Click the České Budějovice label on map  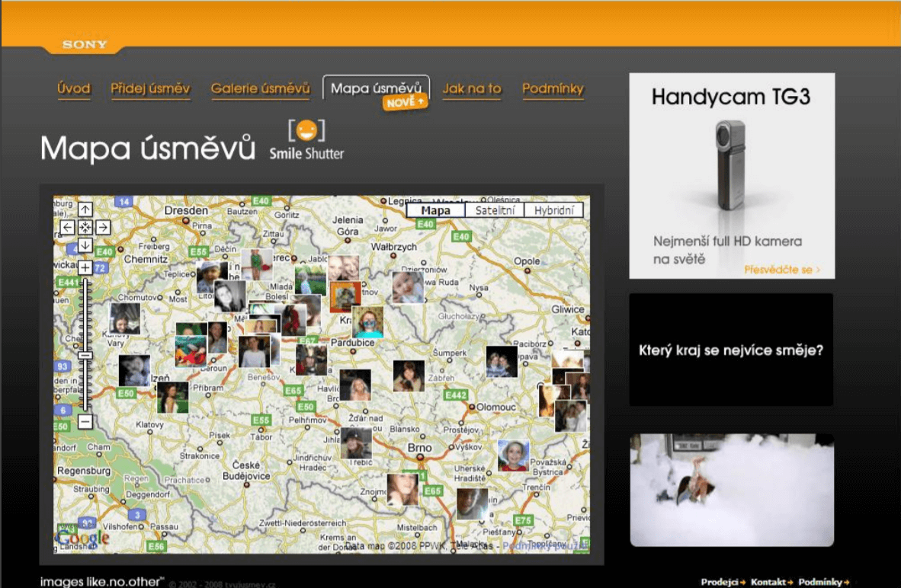[x=246, y=470]
